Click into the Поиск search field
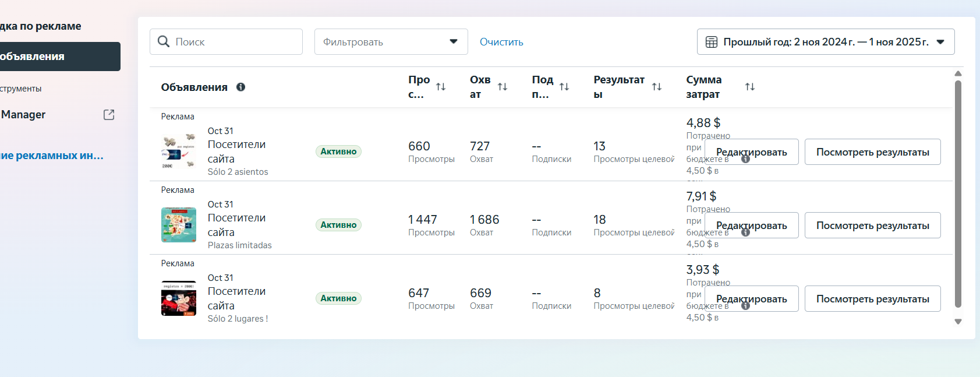Viewport: 980px width, 377px height. (233, 42)
